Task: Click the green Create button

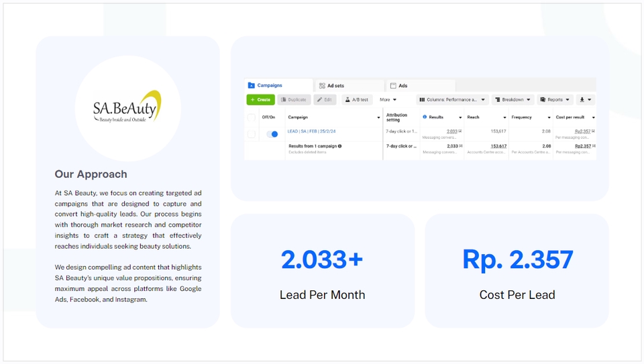Action: [260, 100]
